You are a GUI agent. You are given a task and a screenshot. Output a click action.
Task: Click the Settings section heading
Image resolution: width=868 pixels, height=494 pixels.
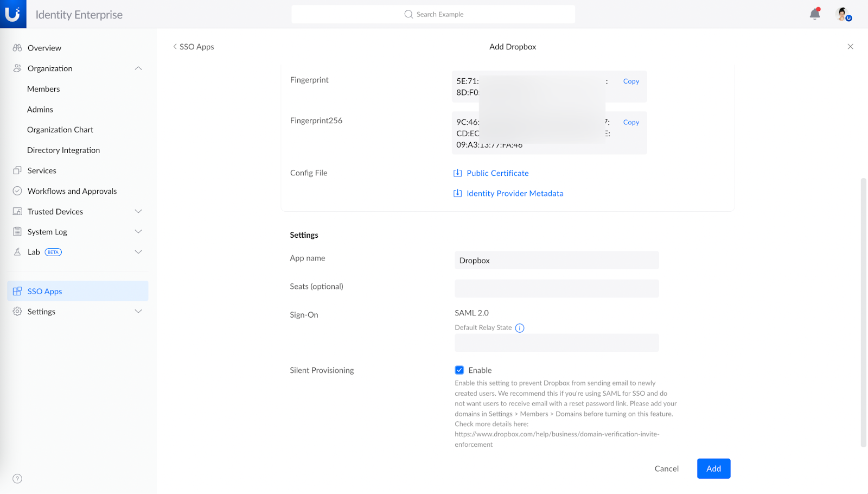pyautogui.click(x=304, y=235)
